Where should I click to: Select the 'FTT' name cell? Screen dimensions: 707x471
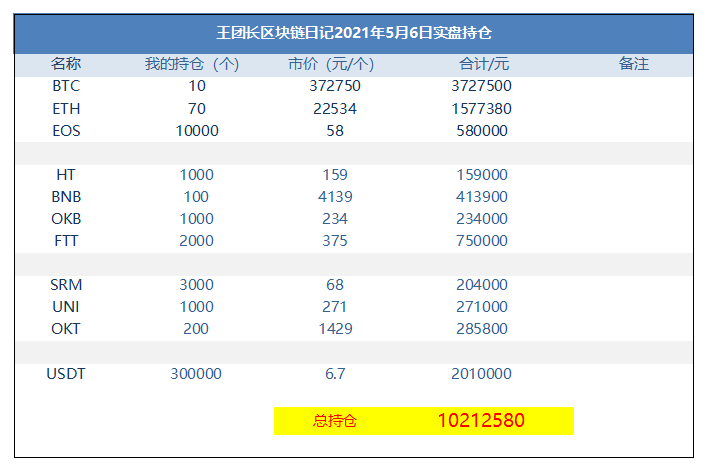point(66,241)
